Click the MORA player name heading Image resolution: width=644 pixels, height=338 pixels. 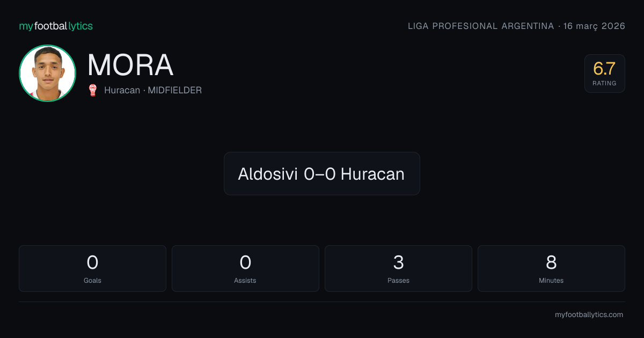[130, 65]
